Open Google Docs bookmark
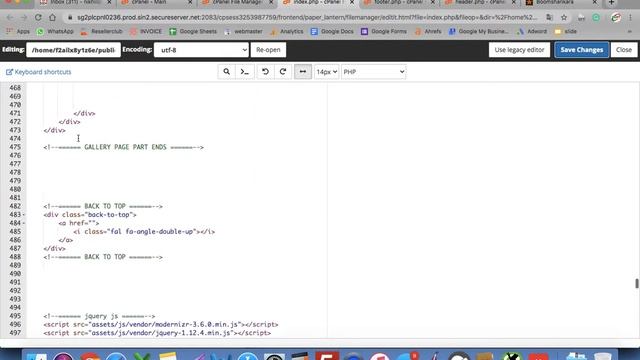640x360 pixels. pyautogui.click(x=332, y=31)
